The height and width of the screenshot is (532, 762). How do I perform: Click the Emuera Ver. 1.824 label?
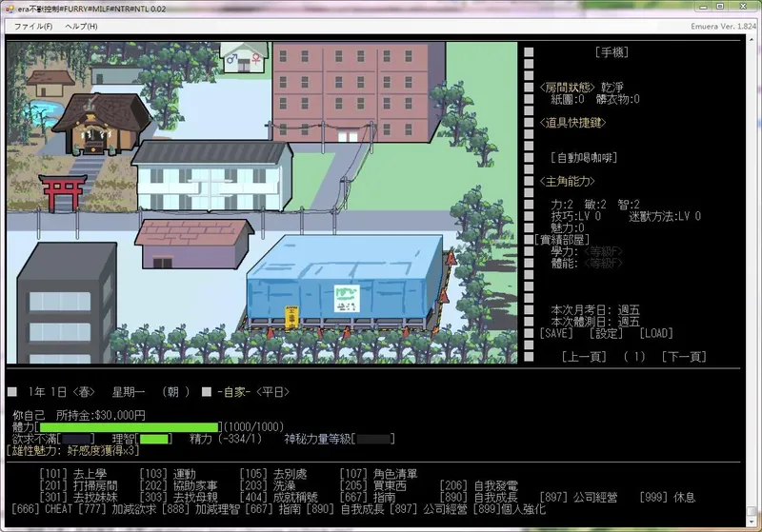pyautogui.click(x=724, y=27)
